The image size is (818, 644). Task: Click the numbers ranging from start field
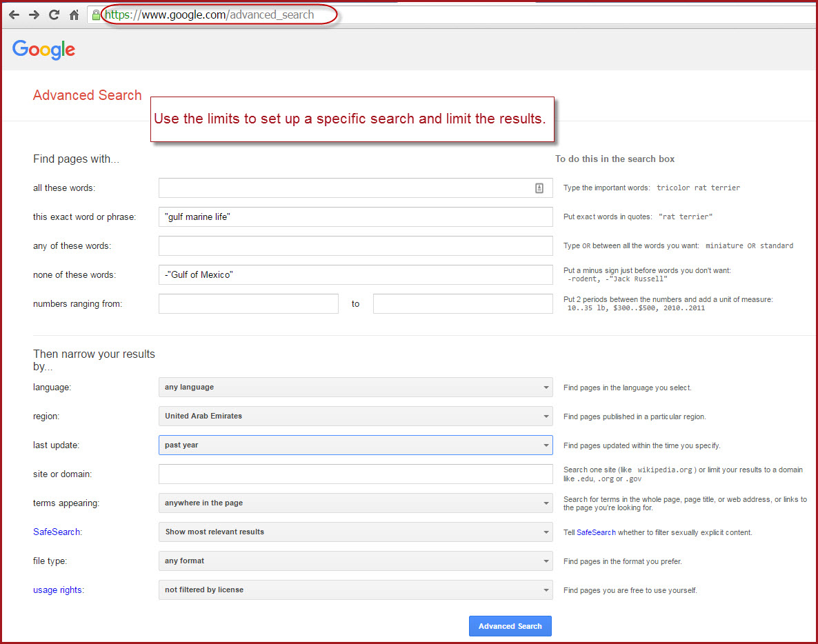(x=248, y=303)
